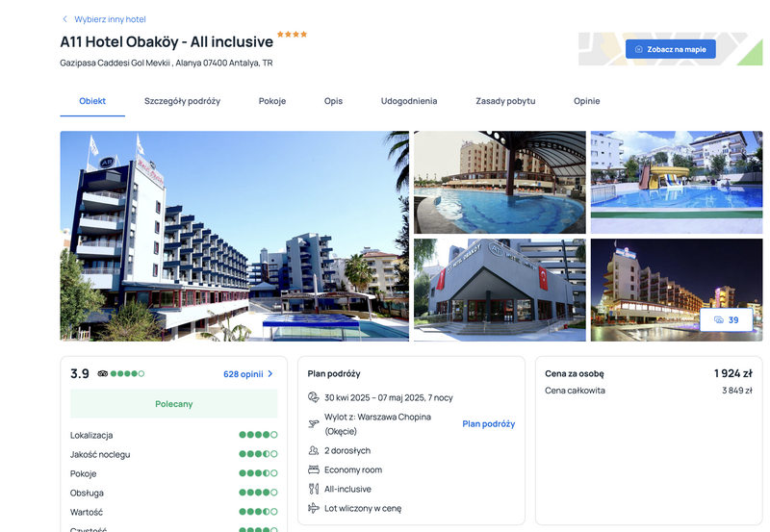
Task: Click Cena całkowita label
Action: [575, 391]
